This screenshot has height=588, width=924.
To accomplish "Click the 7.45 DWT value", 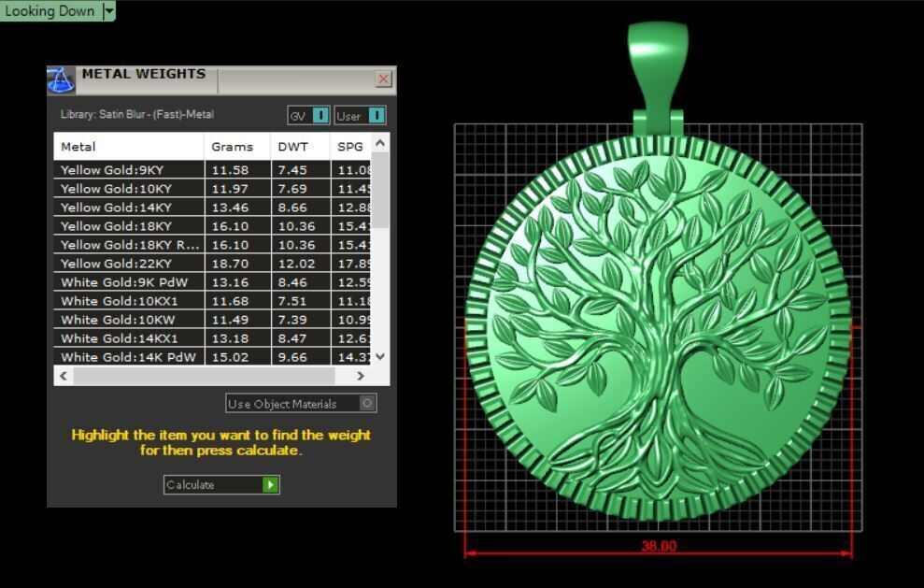I will point(292,170).
